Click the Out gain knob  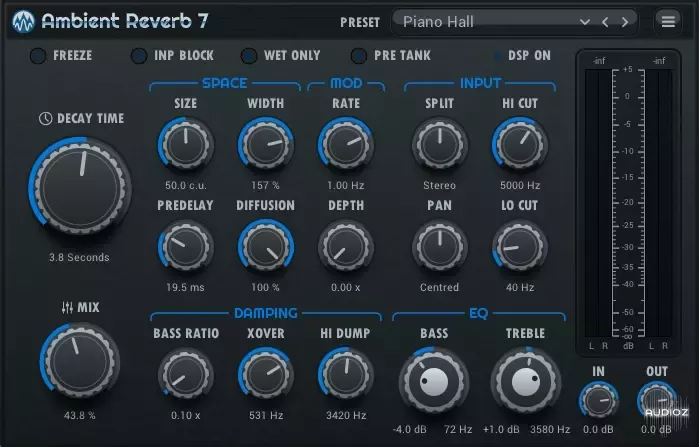pyautogui.click(x=657, y=401)
